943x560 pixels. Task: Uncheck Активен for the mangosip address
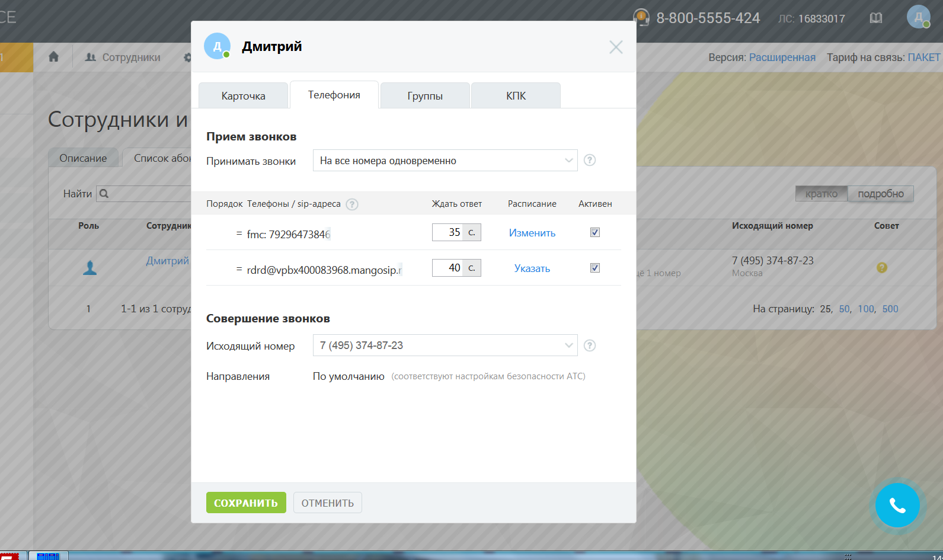[x=595, y=268]
